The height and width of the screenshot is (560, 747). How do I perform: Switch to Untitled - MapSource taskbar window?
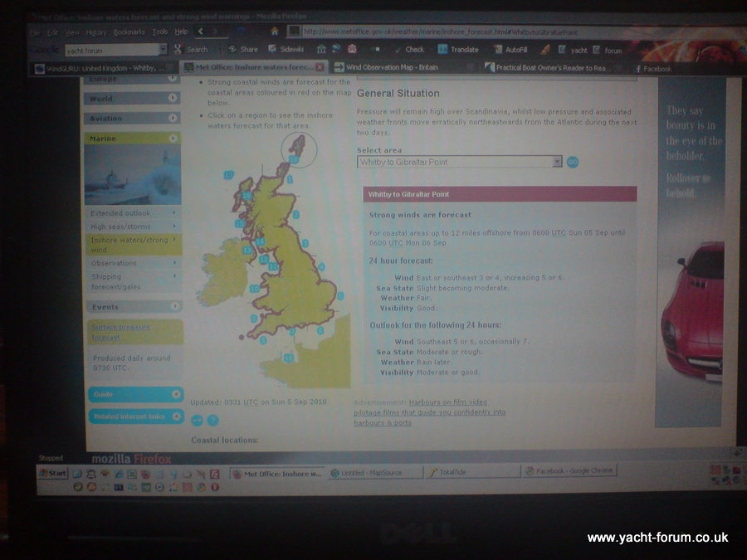click(x=376, y=472)
